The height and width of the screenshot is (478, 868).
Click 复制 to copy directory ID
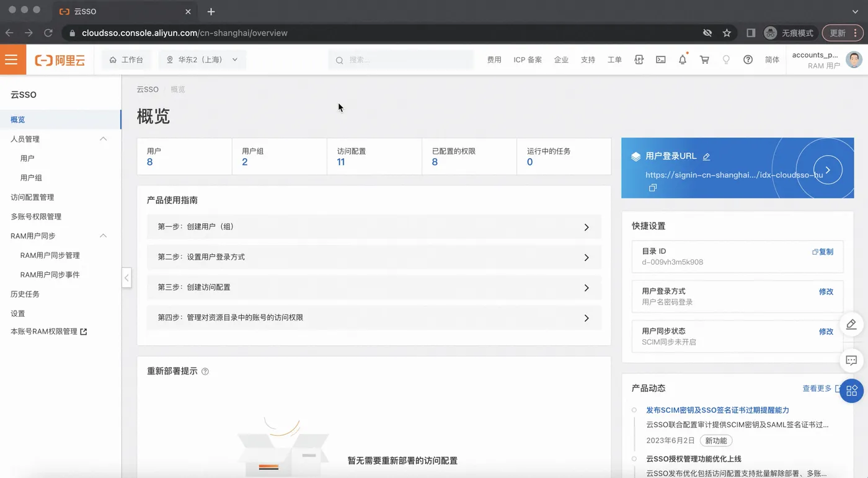pos(823,252)
